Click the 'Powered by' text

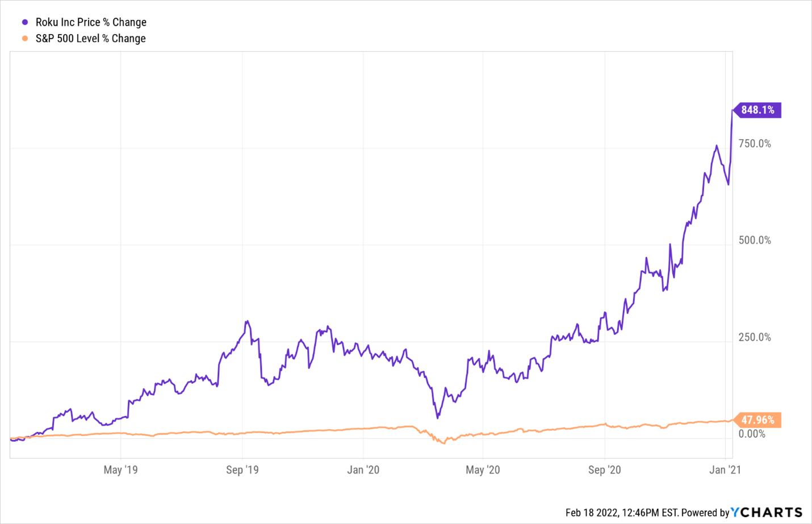coord(705,513)
